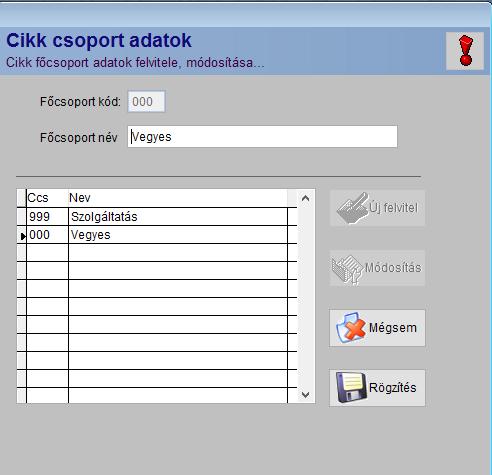This screenshot has height=475, width=492.
Task: Click the Ccs column header
Action: (47, 198)
